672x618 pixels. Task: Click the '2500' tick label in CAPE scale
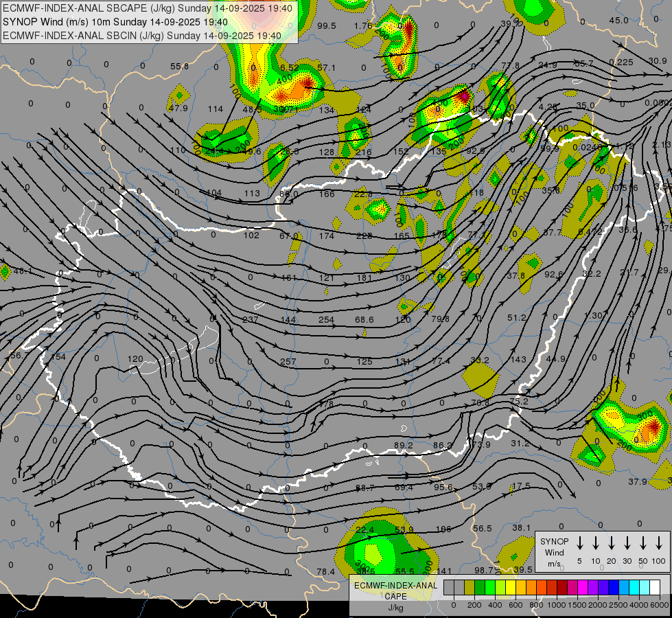[x=618, y=605]
